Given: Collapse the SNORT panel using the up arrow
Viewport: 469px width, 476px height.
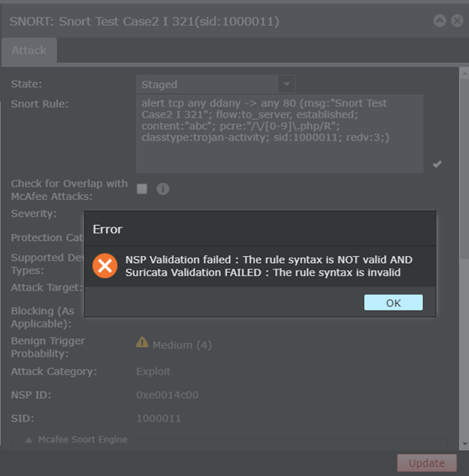Looking at the screenshot, I should click(x=440, y=21).
